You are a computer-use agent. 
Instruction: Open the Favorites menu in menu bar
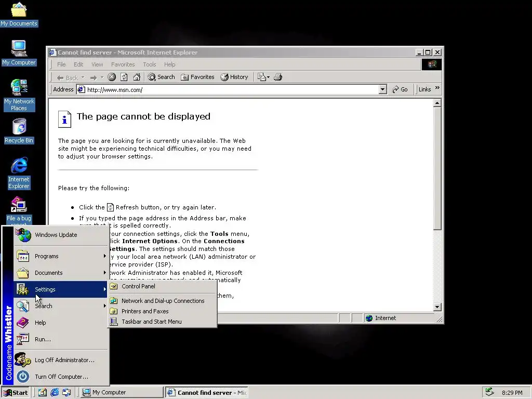[123, 64]
